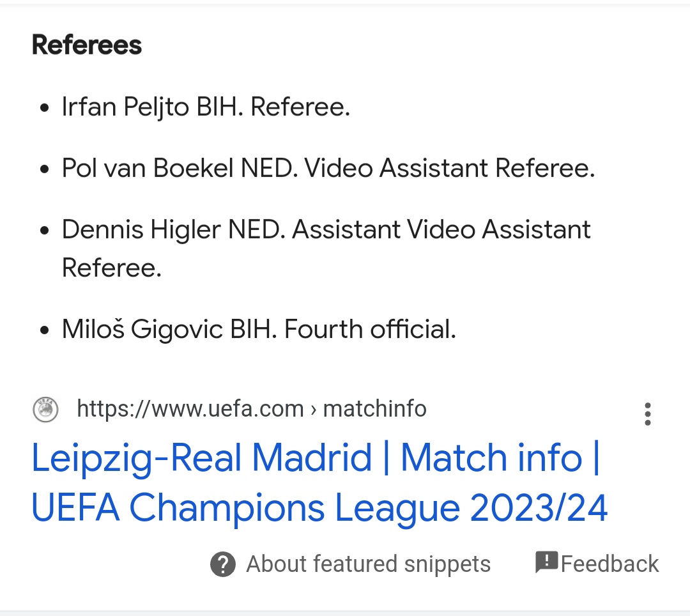This screenshot has height=616, width=690.
Task: Click the Referees heading
Action: coord(87,45)
